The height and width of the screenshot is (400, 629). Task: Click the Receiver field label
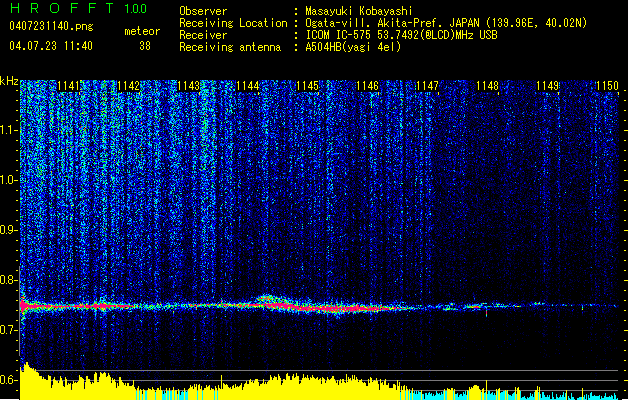tap(203, 35)
